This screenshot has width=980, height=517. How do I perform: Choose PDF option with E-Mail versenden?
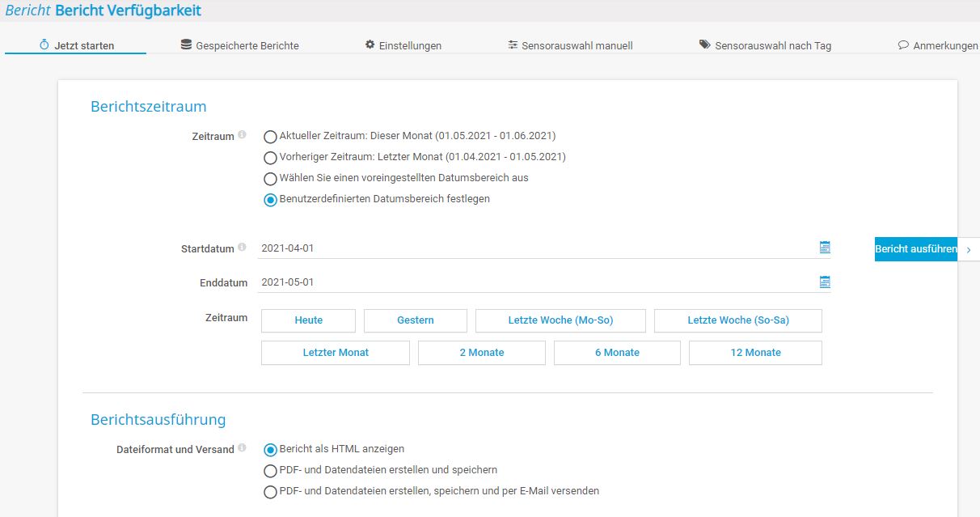[271, 492]
